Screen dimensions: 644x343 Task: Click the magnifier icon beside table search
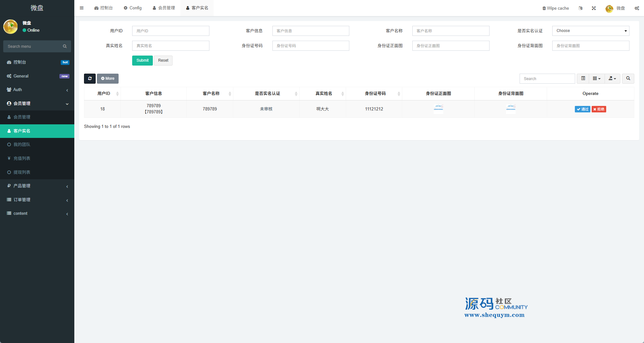pyautogui.click(x=628, y=78)
